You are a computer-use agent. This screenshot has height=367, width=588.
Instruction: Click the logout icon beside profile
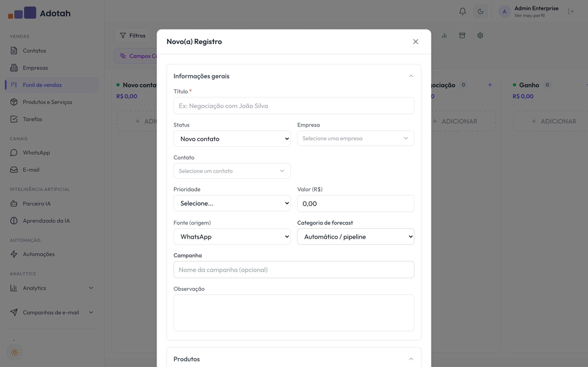click(x=571, y=11)
